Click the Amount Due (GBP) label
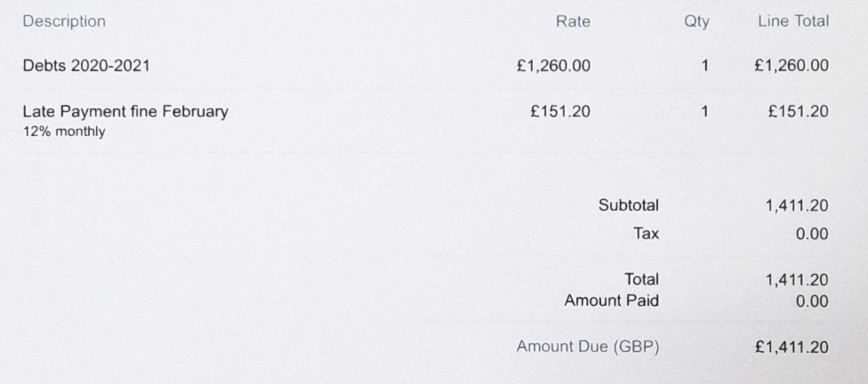The height and width of the screenshot is (384, 868). pos(588,347)
